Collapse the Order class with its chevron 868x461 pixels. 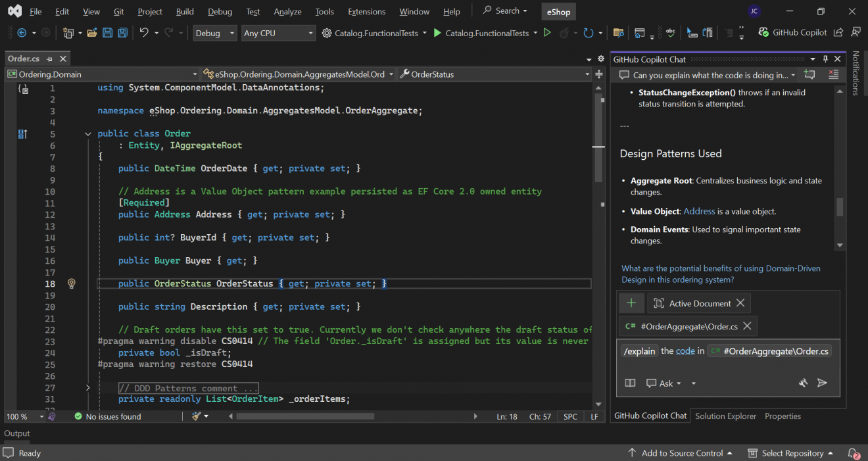[x=87, y=133]
